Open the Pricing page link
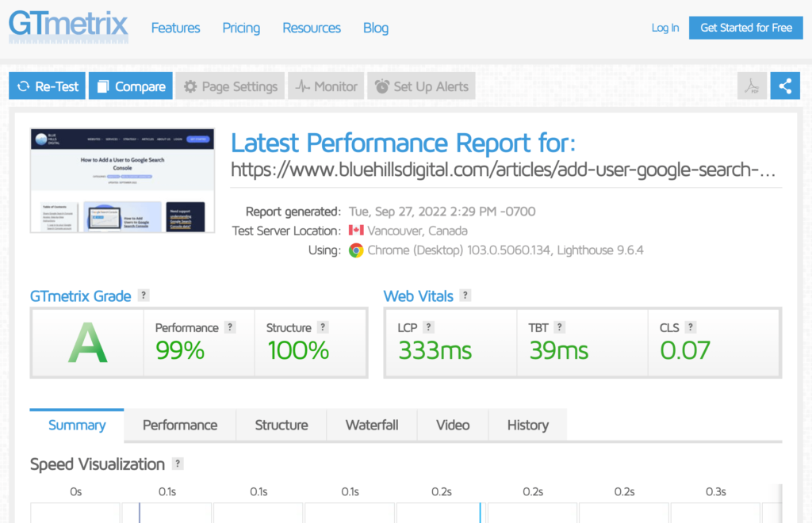The image size is (812, 523). point(241,28)
